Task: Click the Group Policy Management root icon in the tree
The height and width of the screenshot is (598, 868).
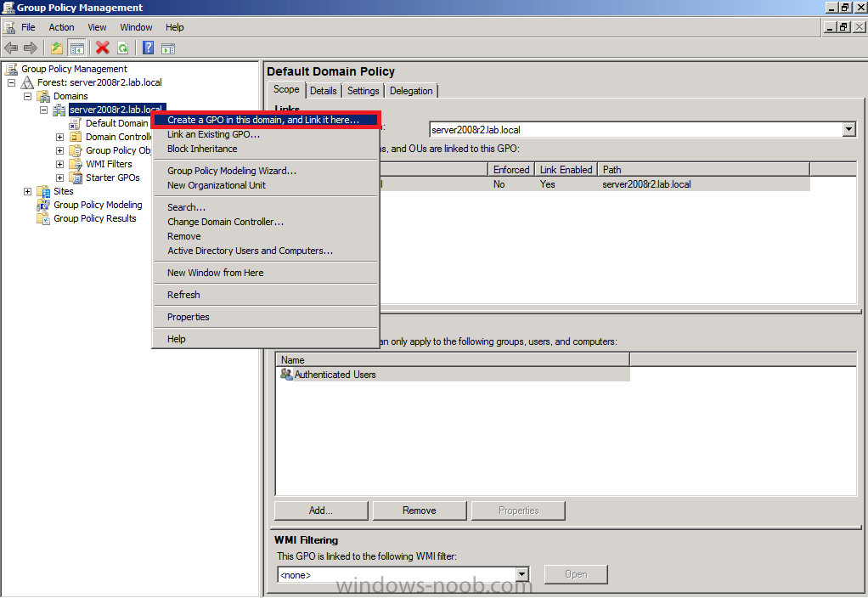Action: tap(11, 69)
